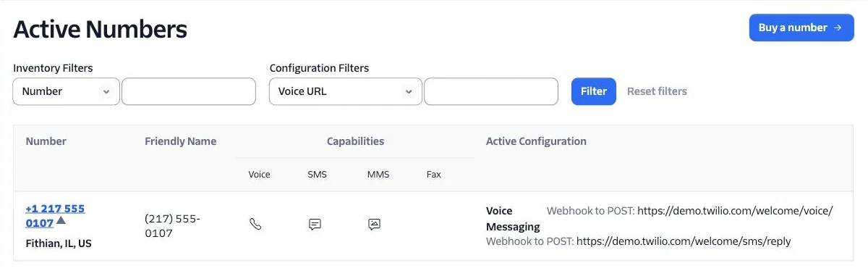Click the voice webhook URL text
868x271 pixels.
coord(735,211)
